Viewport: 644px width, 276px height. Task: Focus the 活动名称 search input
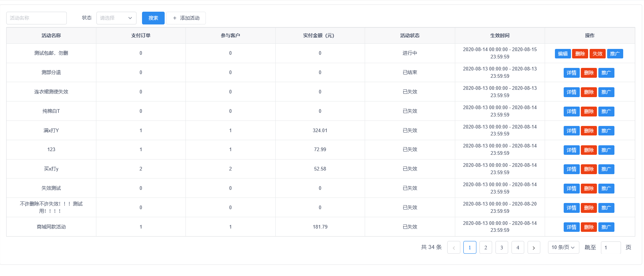[x=37, y=18]
